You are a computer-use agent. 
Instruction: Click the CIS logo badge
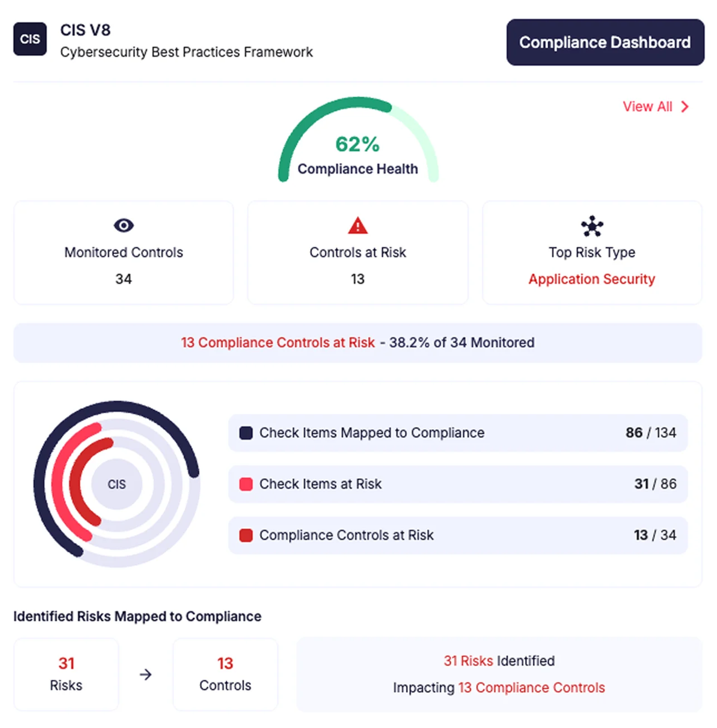pos(30,39)
